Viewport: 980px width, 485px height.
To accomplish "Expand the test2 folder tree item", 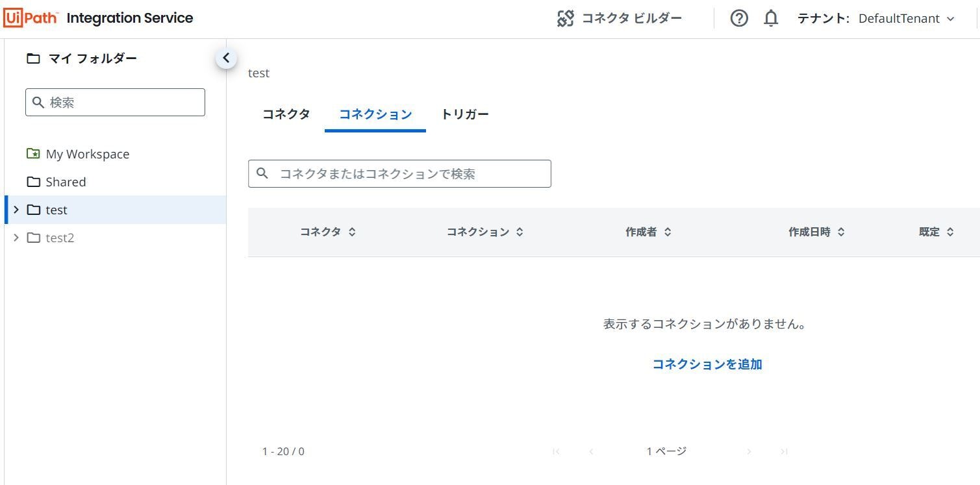I will click(16, 238).
